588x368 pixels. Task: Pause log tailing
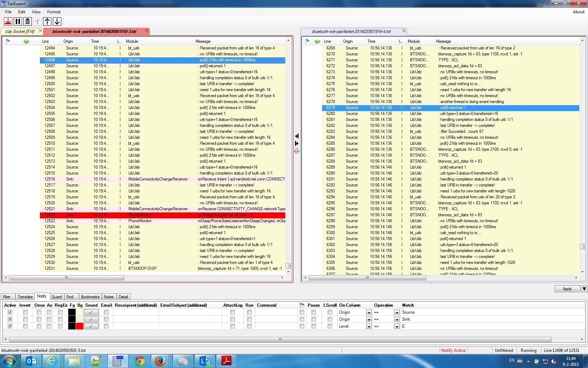point(17,21)
